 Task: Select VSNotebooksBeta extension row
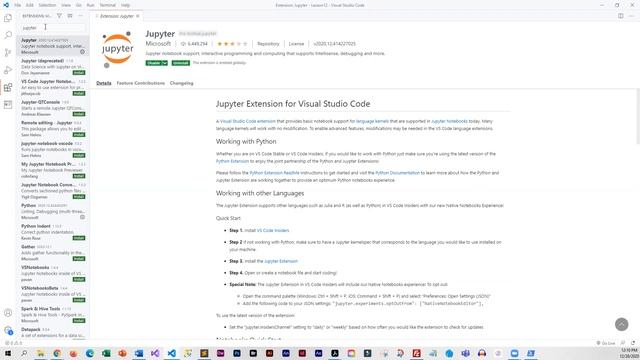(x=53, y=294)
